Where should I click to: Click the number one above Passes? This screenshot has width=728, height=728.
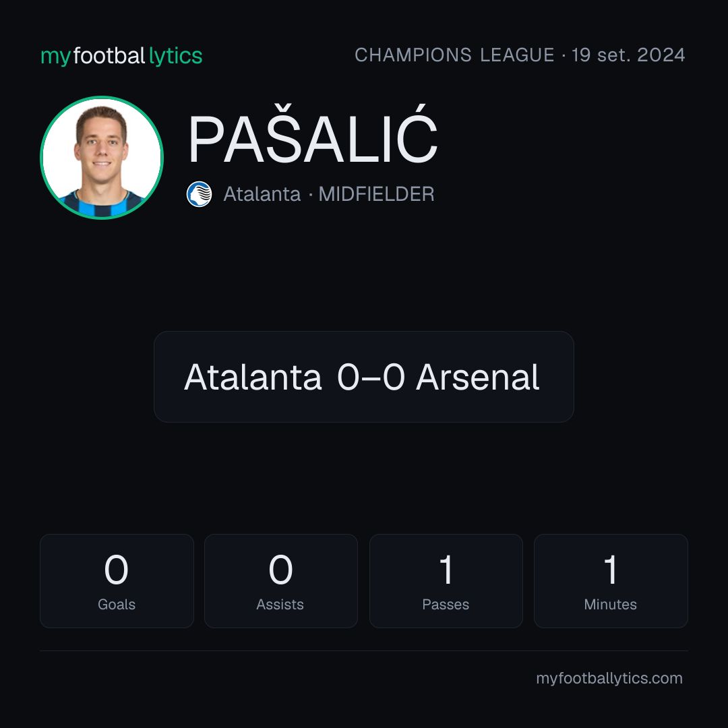coord(446,570)
